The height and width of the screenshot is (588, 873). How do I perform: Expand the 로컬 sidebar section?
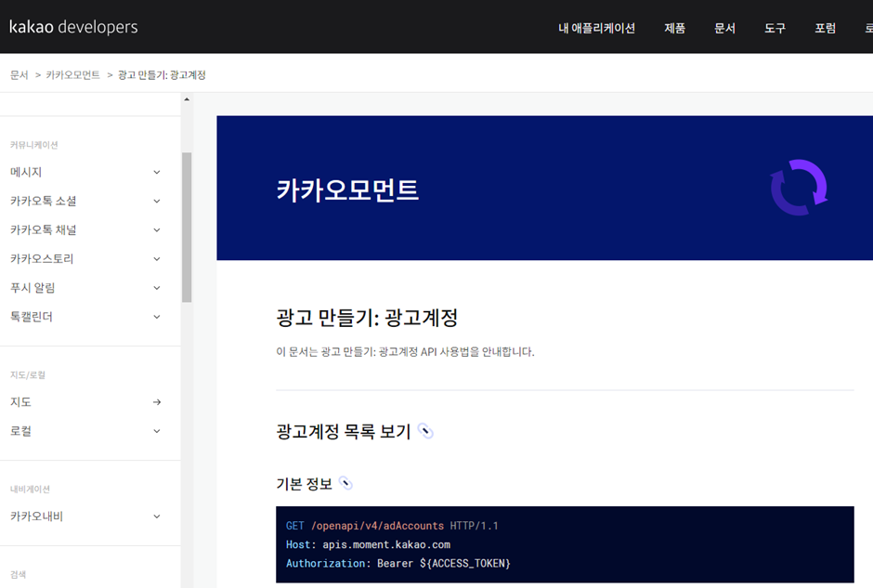pyautogui.click(x=156, y=430)
